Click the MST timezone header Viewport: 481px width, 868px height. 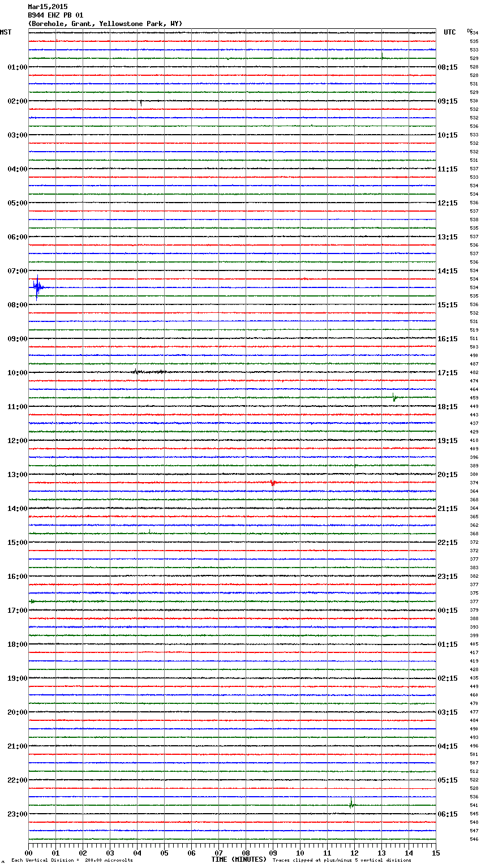click(x=6, y=32)
